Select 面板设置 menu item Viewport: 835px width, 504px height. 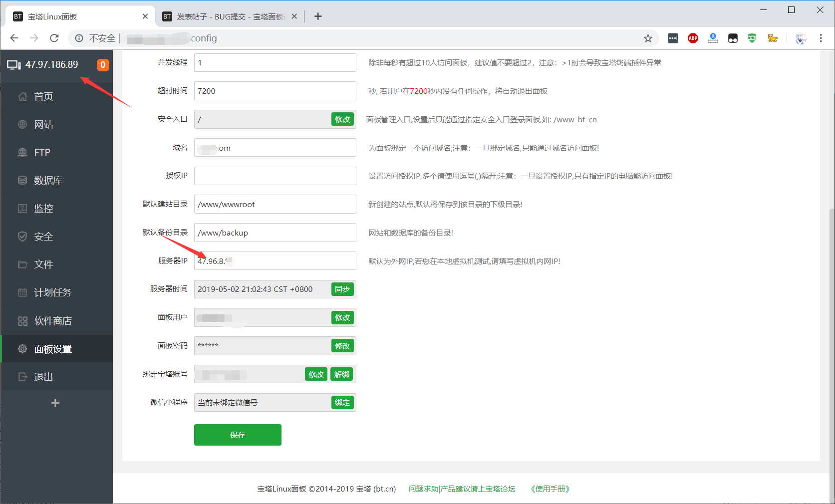pos(57,349)
